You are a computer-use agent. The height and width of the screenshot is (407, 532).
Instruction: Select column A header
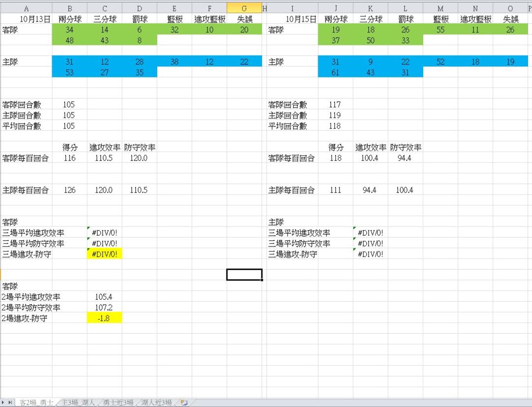(26, 8)
